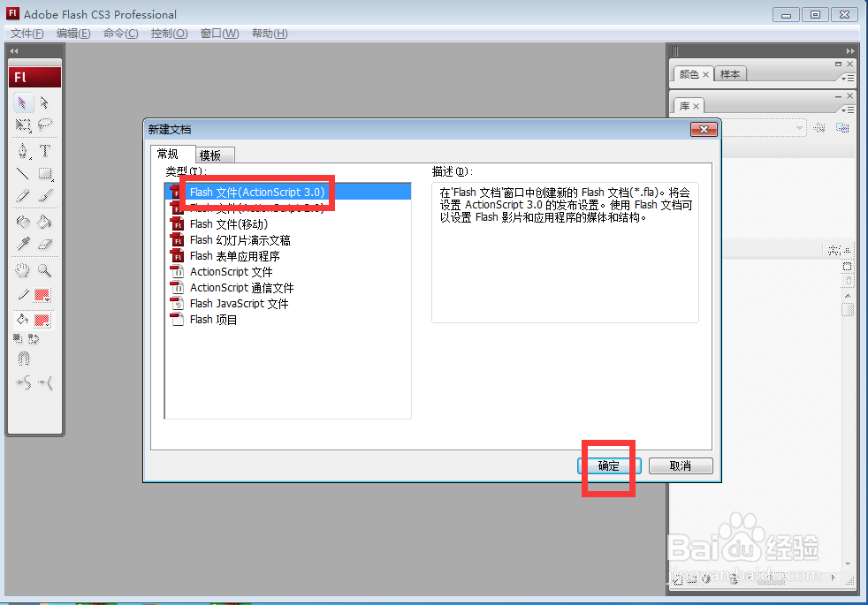Image resolution: width=868 pixels, height=605 pixels.
Task: Switch to the 模板 tab in dialog
Action: pyautogui.click(x=210, y=155)
